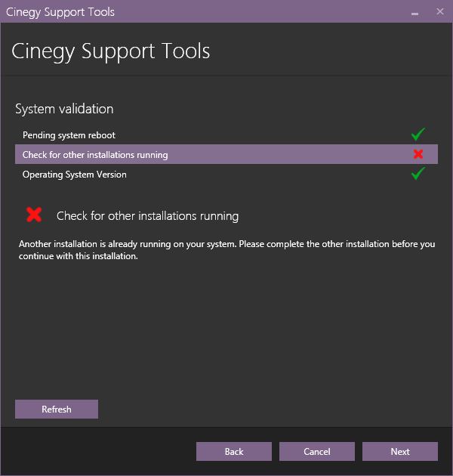
Task: Proceed with the Next button
Action: [x=400, y=451]
